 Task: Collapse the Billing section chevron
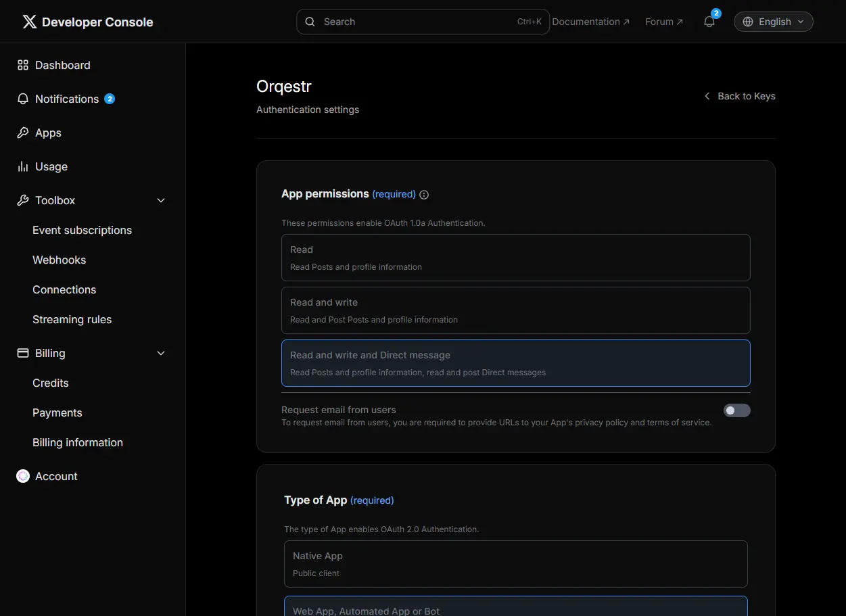(x=161, y=353)
